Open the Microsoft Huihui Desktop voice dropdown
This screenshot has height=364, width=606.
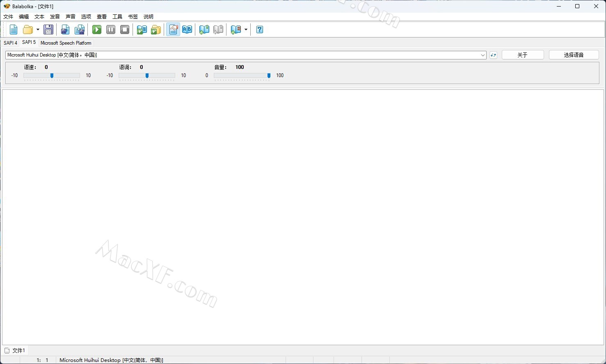[x=246, y=55]
